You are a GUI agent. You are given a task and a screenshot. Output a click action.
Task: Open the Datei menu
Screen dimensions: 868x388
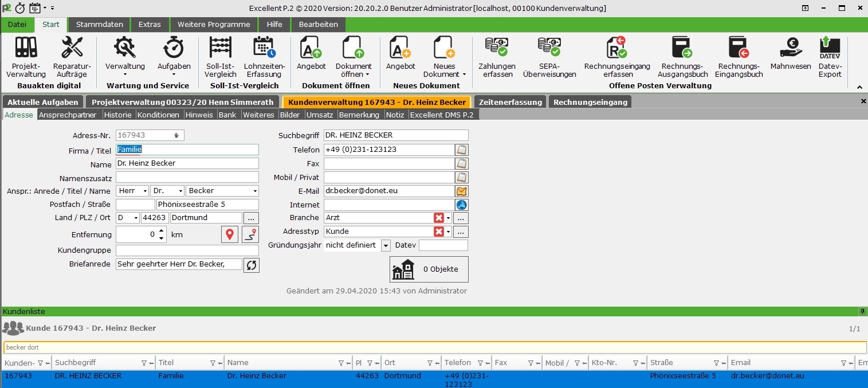17,24
